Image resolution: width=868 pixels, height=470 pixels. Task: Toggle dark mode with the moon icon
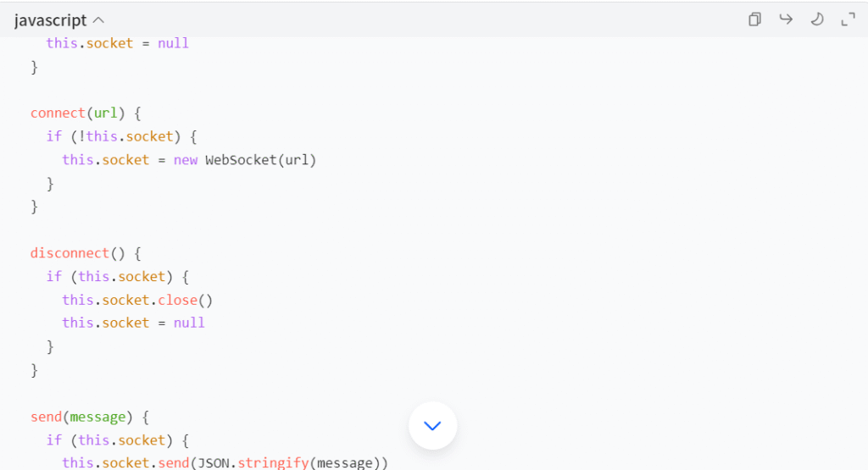coord(817,19)
